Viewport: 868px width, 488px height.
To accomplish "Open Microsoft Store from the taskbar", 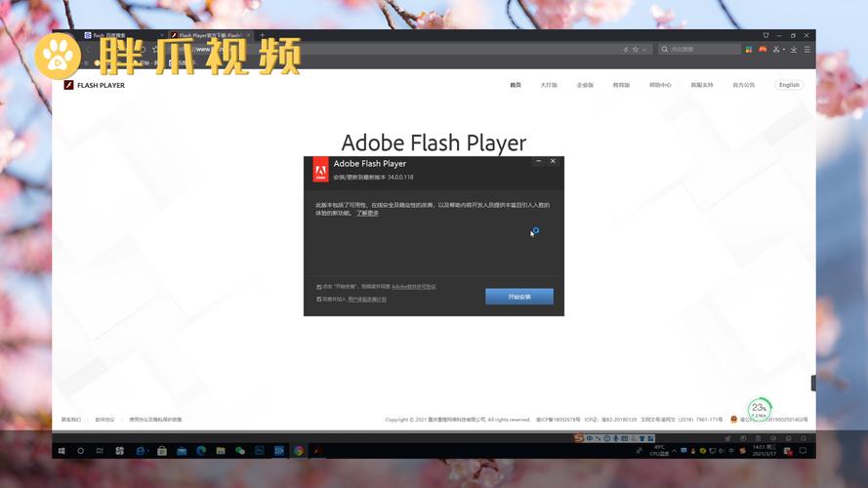I will (162, 451).
